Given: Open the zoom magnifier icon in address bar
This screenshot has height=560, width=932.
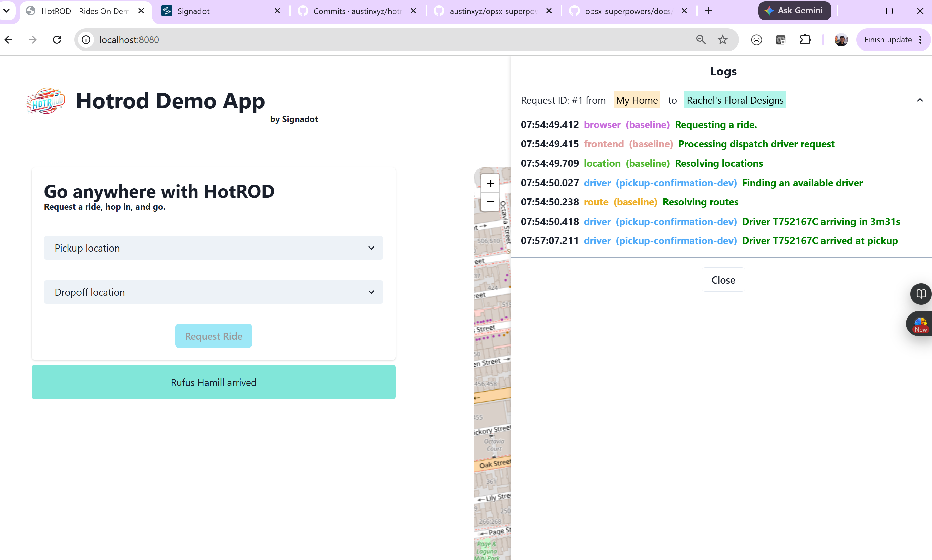Looking at the screenshot, I should [x=701, y=40].
